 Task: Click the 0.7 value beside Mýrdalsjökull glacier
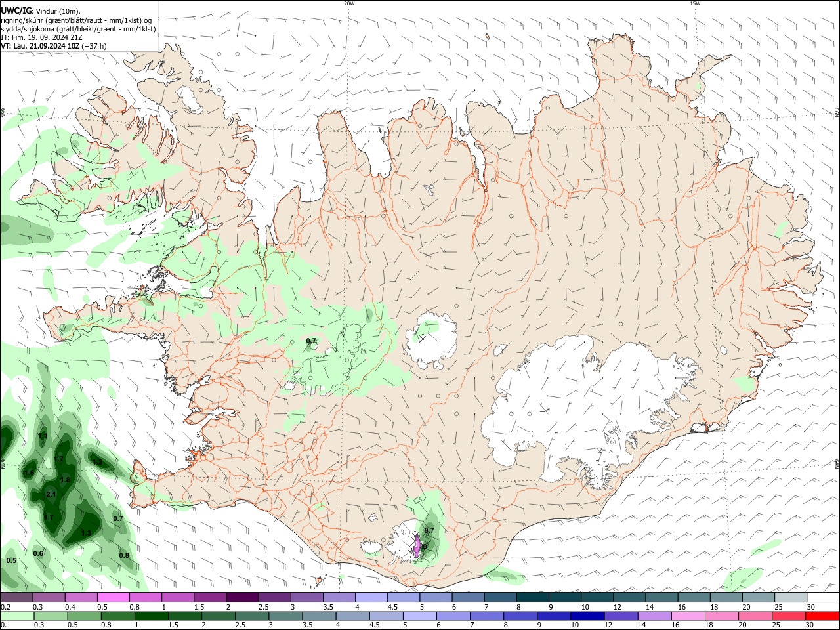tap(429, 530)
